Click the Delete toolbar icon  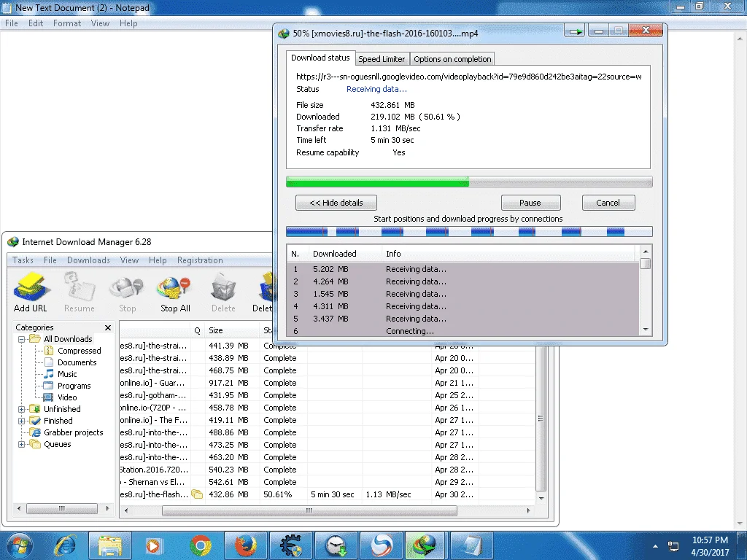tap(223, 292)
